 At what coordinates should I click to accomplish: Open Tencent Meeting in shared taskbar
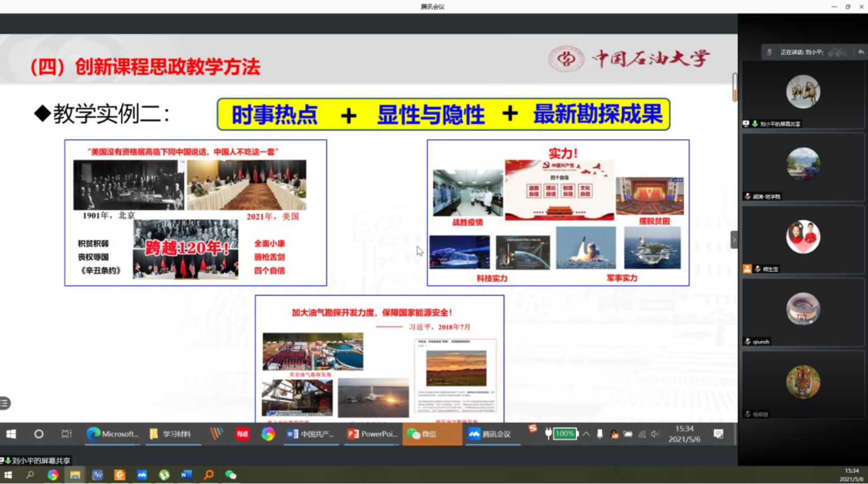click(489, 434)
